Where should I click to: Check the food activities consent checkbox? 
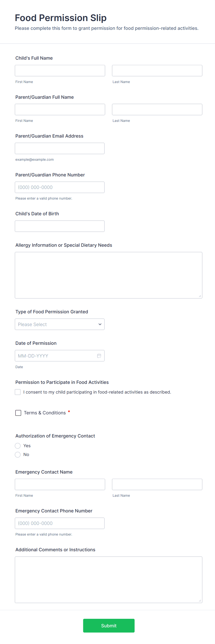point(18,392)
